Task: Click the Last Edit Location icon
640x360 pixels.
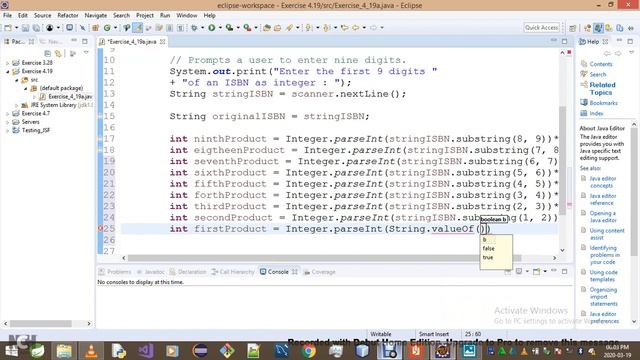Action: [344, 28]
